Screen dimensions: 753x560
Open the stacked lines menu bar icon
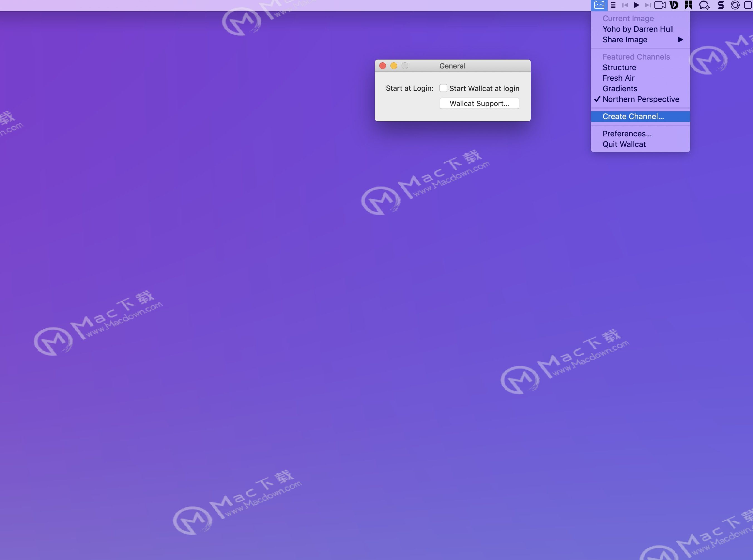[613, 5]
